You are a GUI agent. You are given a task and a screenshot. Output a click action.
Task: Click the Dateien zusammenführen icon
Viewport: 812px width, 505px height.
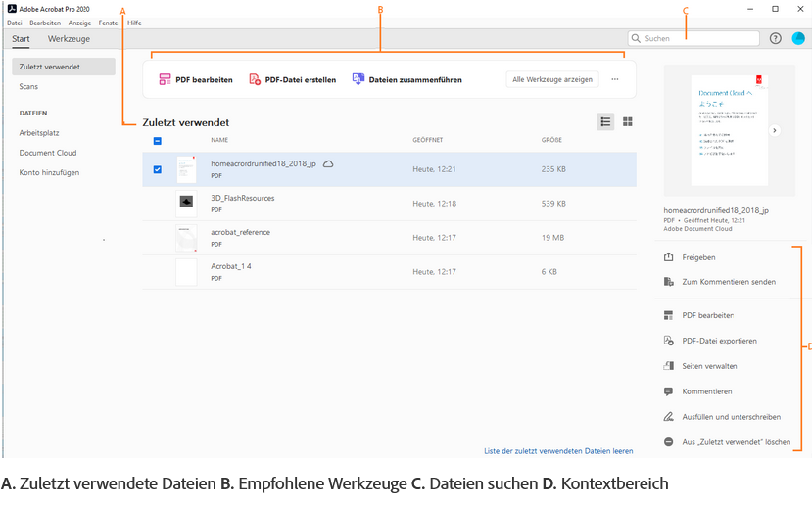(358, 79)
